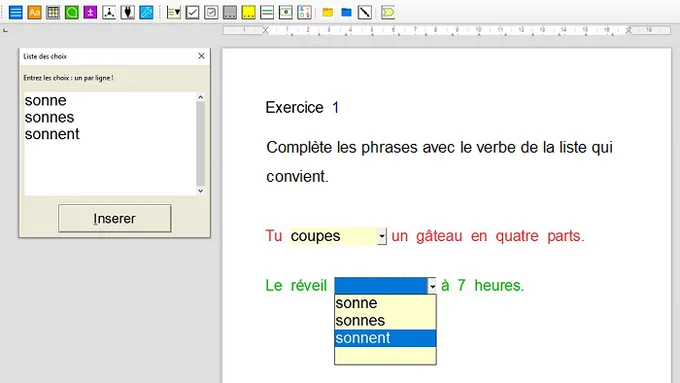Click the choices list scrollbar down arrow
The height and width of the screenshot is (383, 680).
200,190
